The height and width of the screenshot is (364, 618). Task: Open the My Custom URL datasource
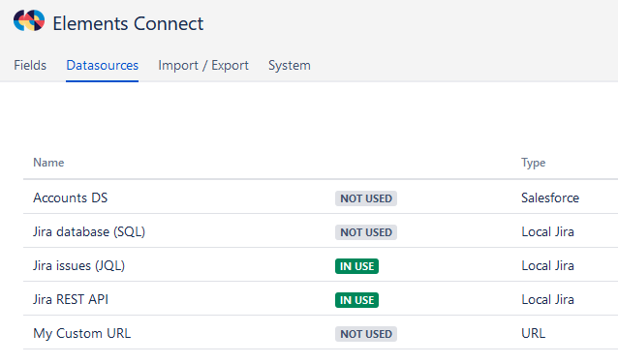pos(82,333)
